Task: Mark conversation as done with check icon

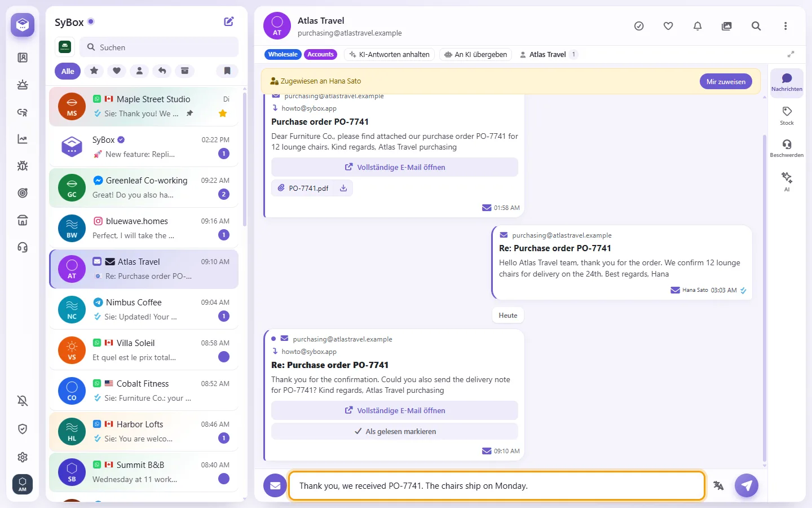Action: (x=639, y=26)
